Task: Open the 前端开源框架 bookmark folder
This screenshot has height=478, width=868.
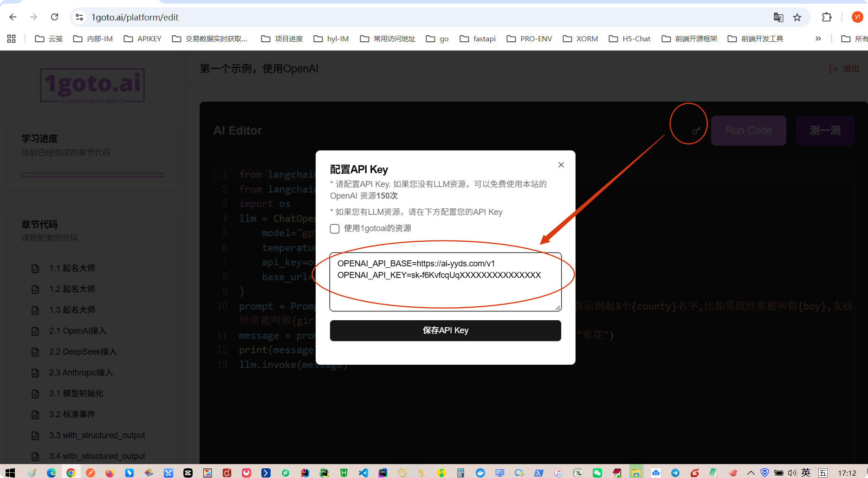Action: (x=689, y=39)
